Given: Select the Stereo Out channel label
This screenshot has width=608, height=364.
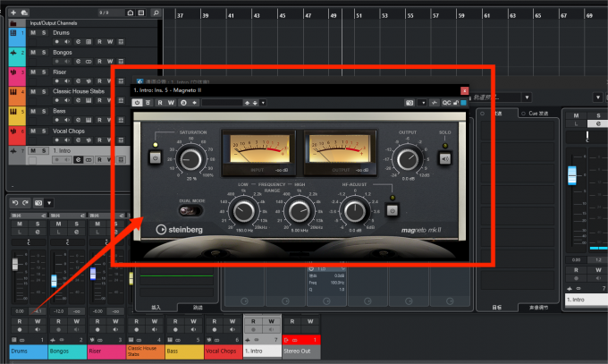Looking at the screenshot, I should coord(301,351).
